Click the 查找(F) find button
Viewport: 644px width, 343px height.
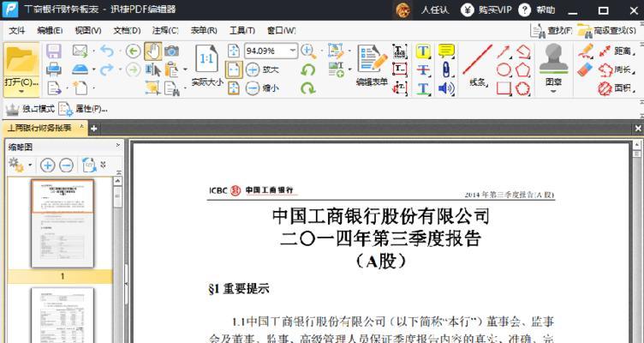click(x=552, y=30)
